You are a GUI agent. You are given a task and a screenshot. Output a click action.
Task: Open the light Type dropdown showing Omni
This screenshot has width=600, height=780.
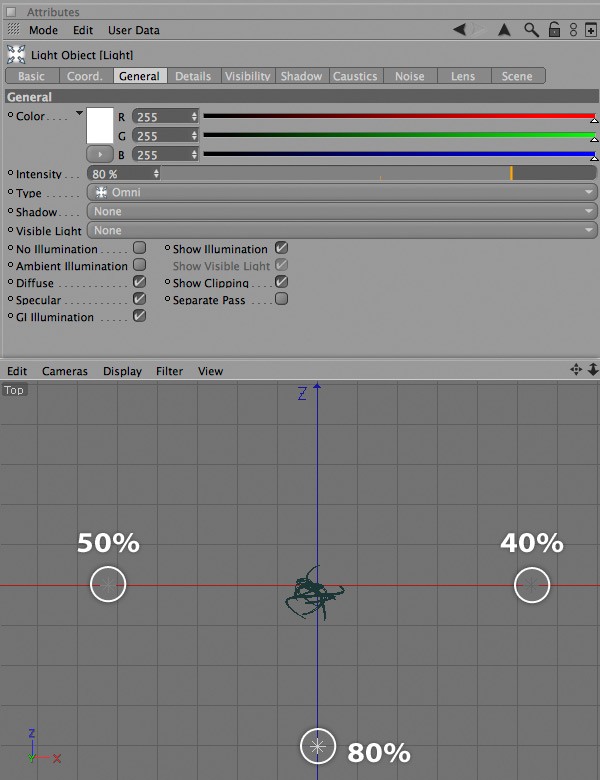pyautogui.click(x=342, y=193)
